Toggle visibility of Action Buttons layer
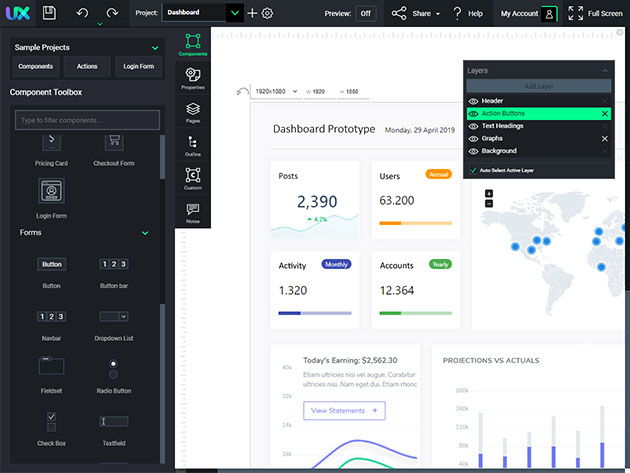Viewport: 630px width, 473px height. (x=474, y=114)
